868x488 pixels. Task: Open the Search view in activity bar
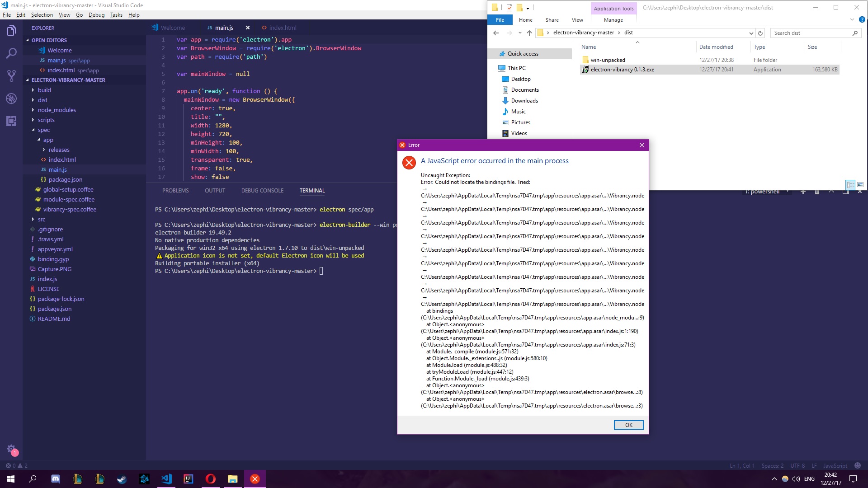(11, 53)
